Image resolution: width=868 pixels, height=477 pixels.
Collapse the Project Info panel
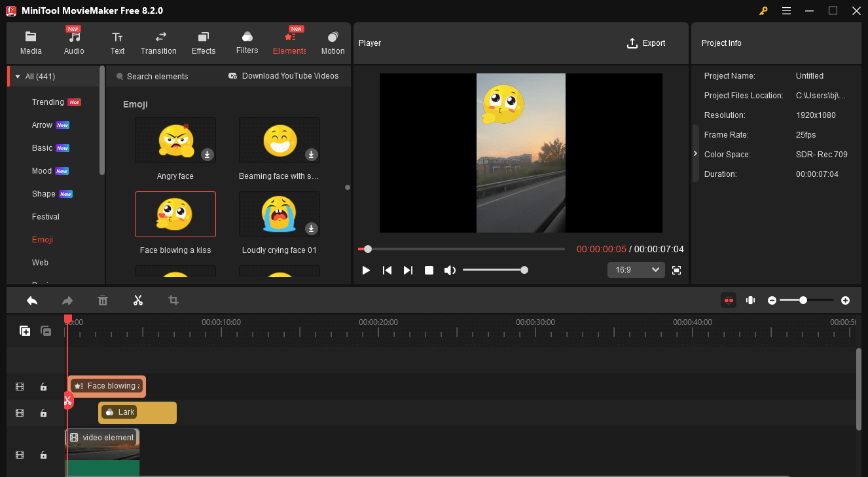coord(695,153)
